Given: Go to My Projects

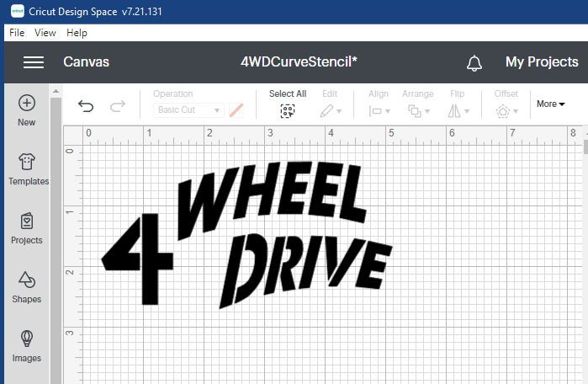Looking at the screenshot, I should (x=541, y=62).
